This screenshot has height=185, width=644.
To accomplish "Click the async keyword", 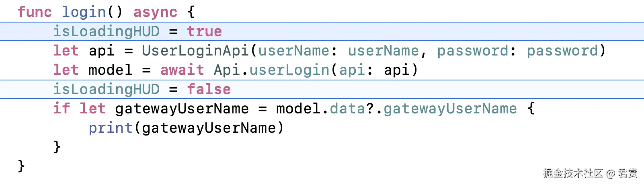I will pos(155,13).
